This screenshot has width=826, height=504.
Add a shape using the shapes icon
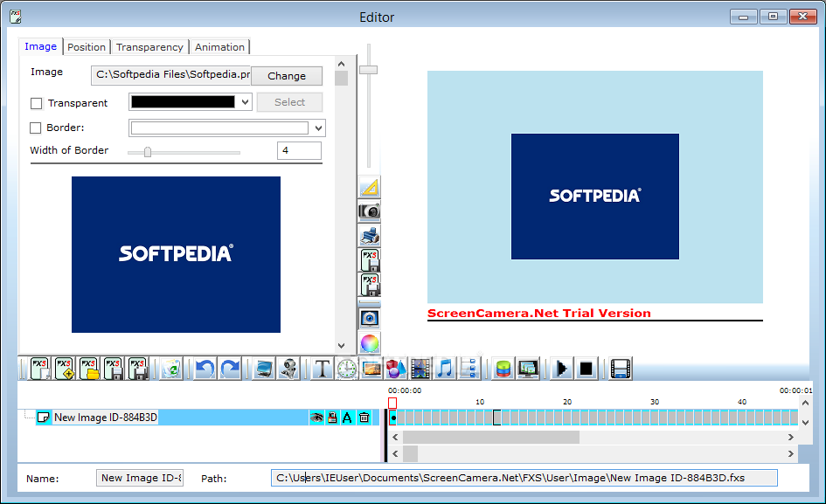click(x=396, y=369)
